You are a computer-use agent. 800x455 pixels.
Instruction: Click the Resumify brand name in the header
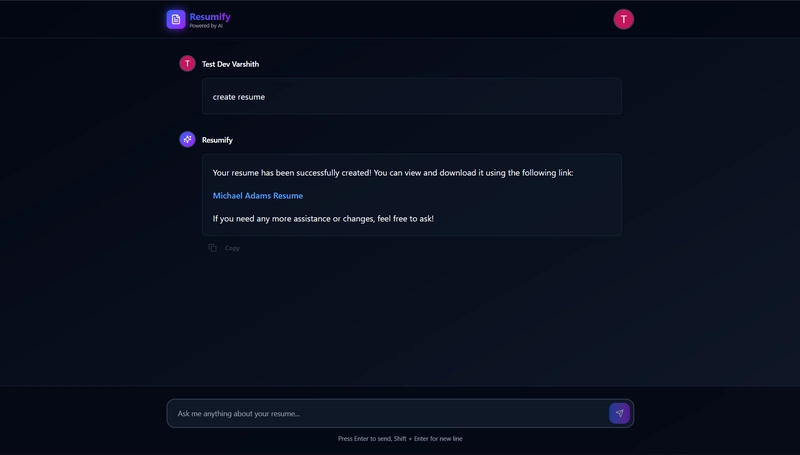pyautogui.click(x=210, y=16)
